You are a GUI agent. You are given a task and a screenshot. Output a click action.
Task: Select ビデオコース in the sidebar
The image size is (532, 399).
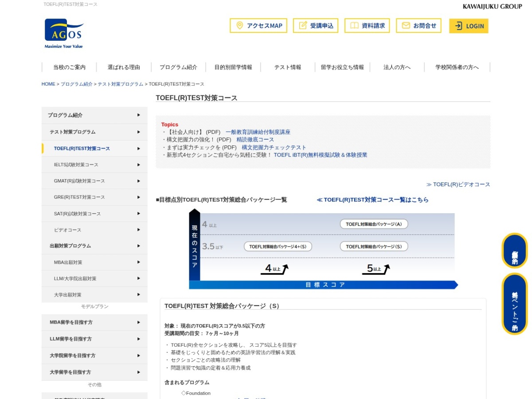(x=94, y=230)
